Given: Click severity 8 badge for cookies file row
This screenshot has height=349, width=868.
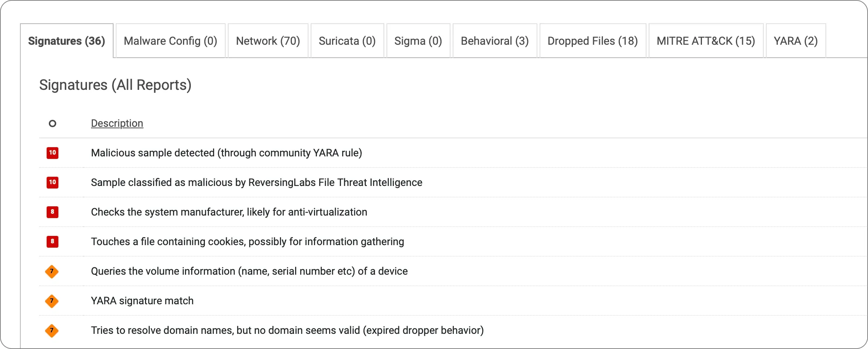Looking at the screenshot, I should (x=53, y=241).
